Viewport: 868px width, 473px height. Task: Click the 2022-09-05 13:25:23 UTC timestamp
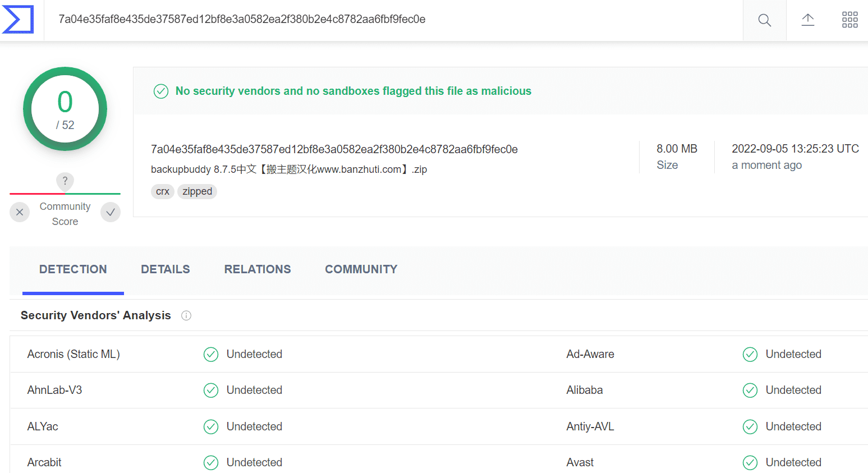pos(795,149)
